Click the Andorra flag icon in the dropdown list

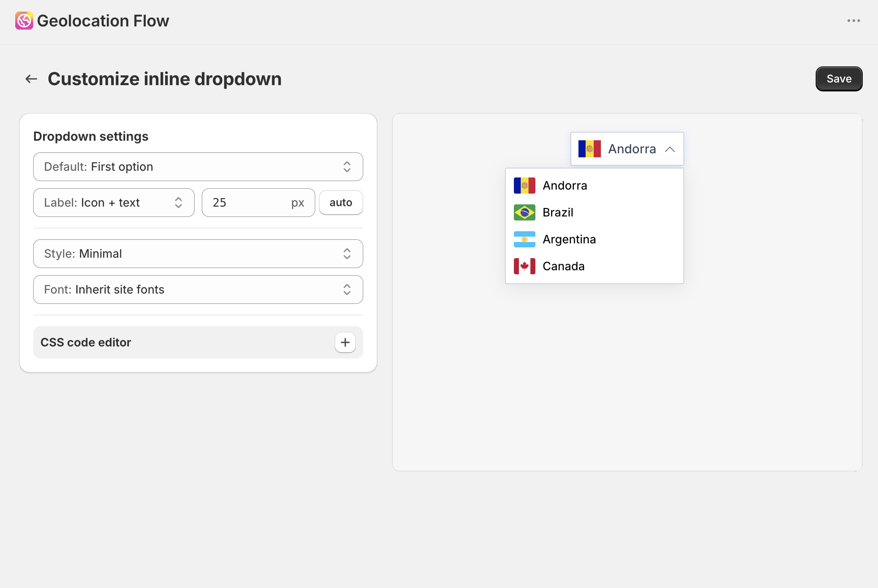click(525, 185)
